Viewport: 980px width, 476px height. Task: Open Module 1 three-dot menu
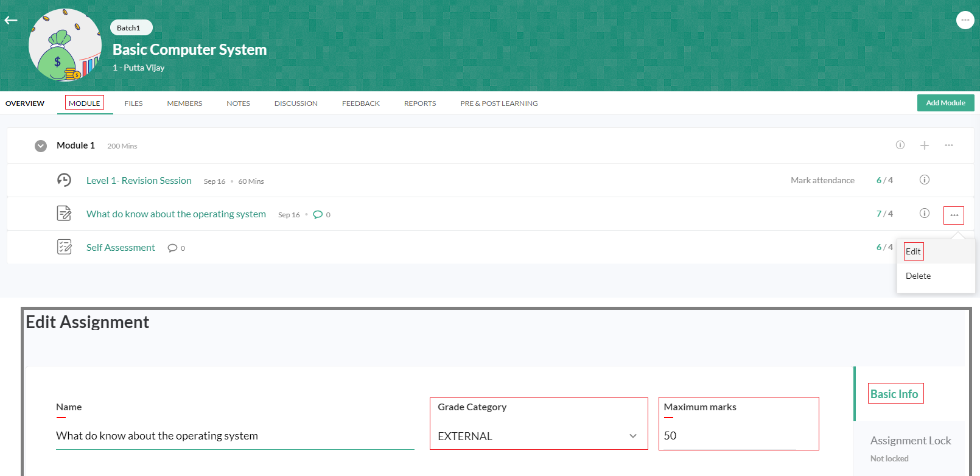tap(949, 145)
